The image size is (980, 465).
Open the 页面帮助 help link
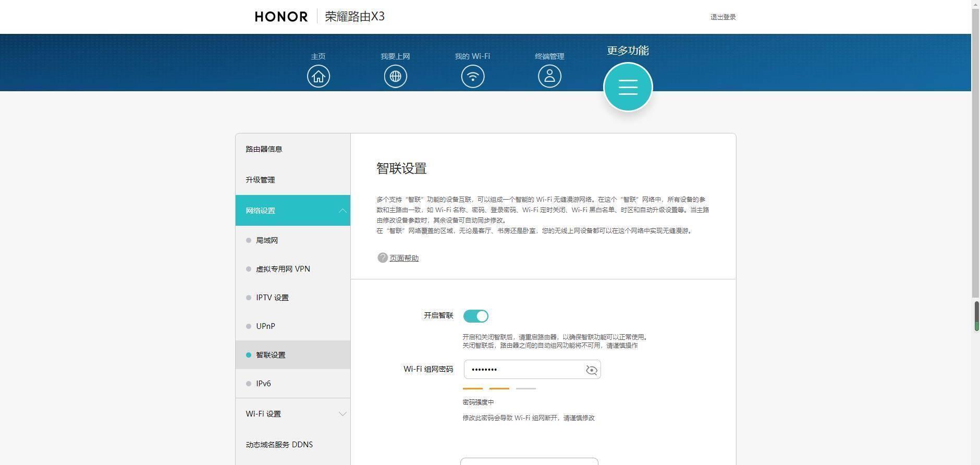tap(404, 258)
